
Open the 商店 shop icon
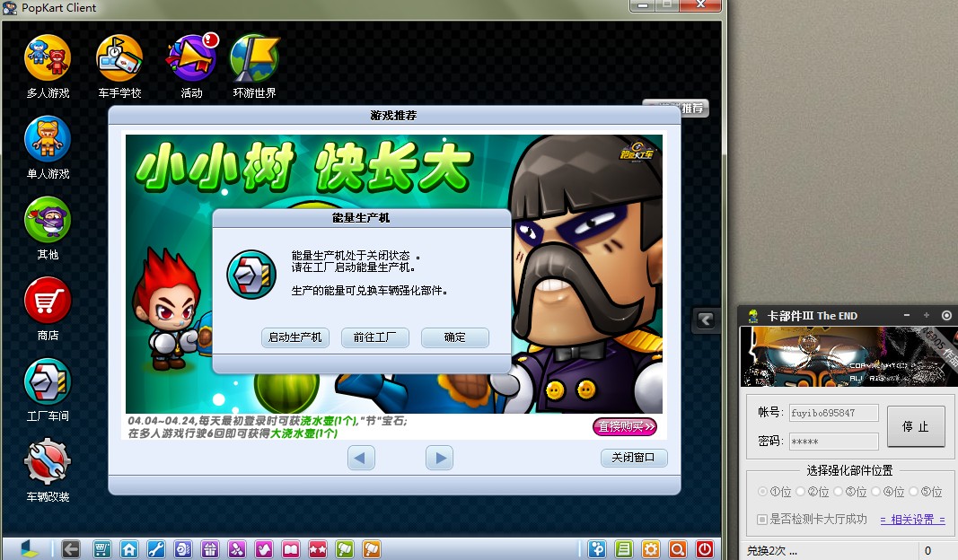(x=48, y=301)
